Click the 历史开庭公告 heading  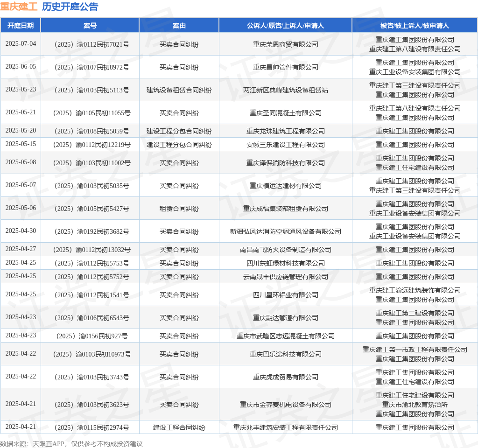pos(70,7)
